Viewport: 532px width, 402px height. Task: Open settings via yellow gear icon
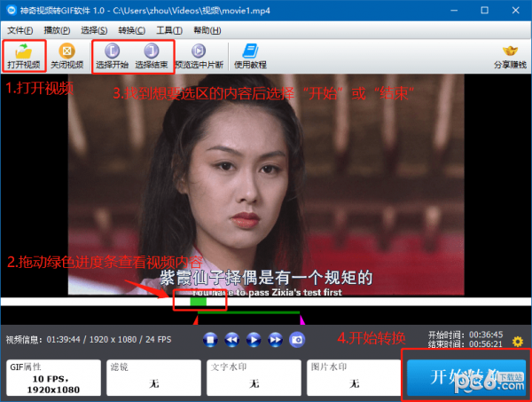pyautogui.click(x=518, y=341)
